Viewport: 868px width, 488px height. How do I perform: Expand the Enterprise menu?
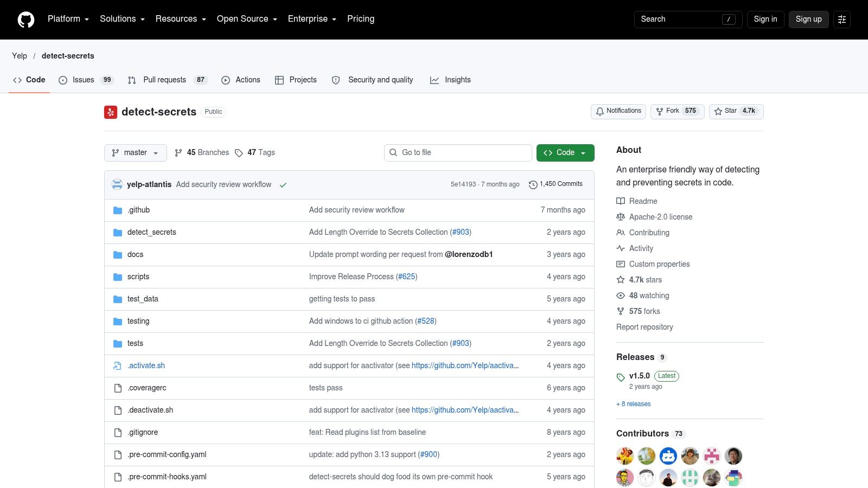tap(312, 19)
